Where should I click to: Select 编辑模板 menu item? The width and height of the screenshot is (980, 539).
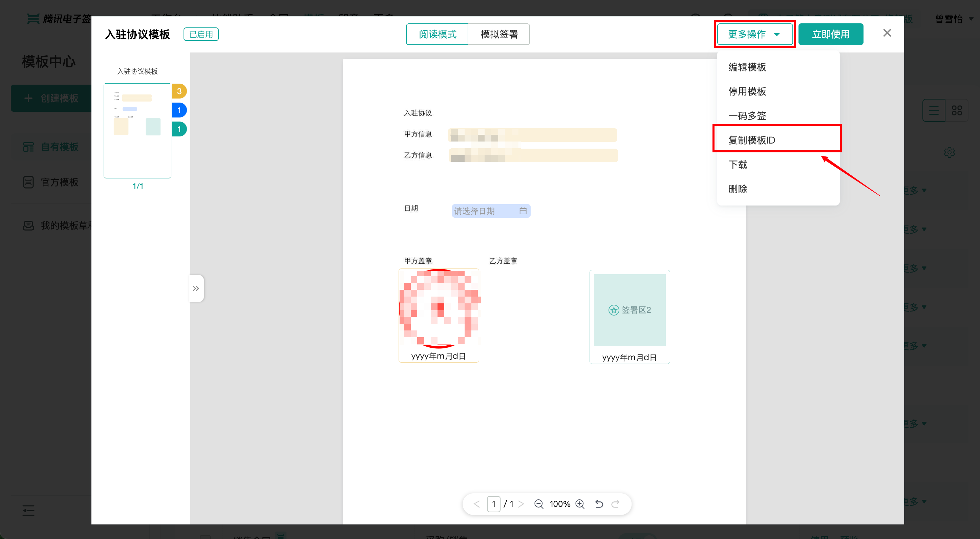coord(778,67)
